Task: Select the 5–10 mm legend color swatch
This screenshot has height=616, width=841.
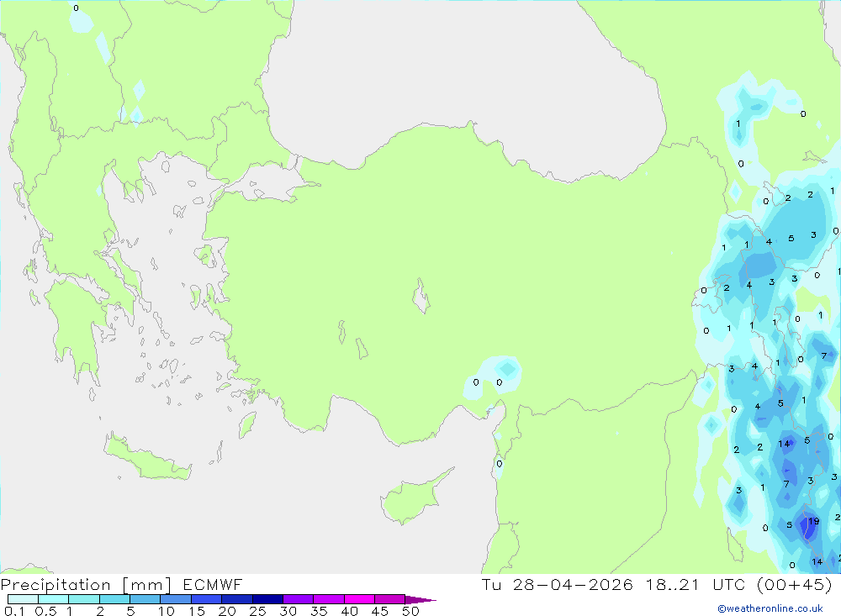Action: pos(145,599)
